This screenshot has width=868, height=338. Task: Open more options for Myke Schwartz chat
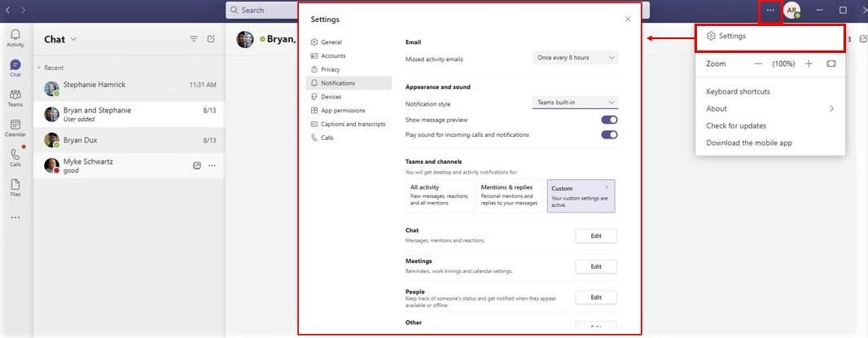click(x=212, y=165)
